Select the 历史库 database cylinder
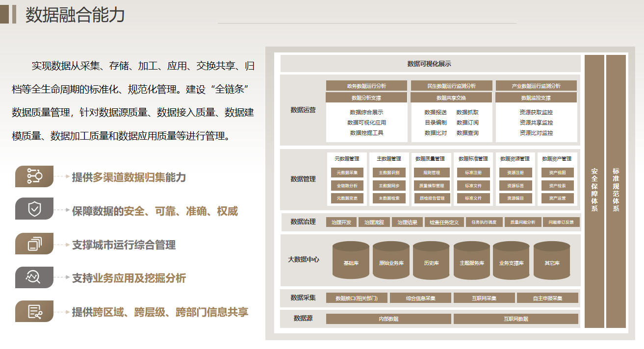644x349 pixels. tap(431, 260)
